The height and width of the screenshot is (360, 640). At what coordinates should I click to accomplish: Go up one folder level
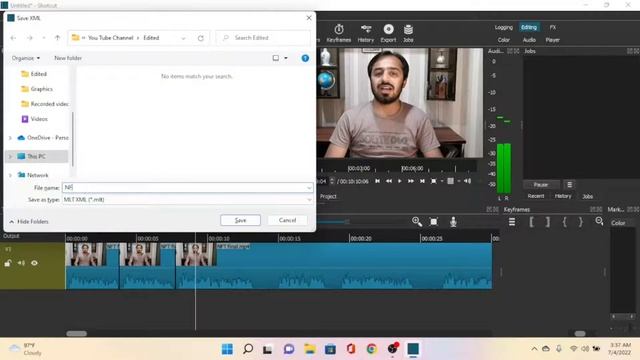coord(57,38)
